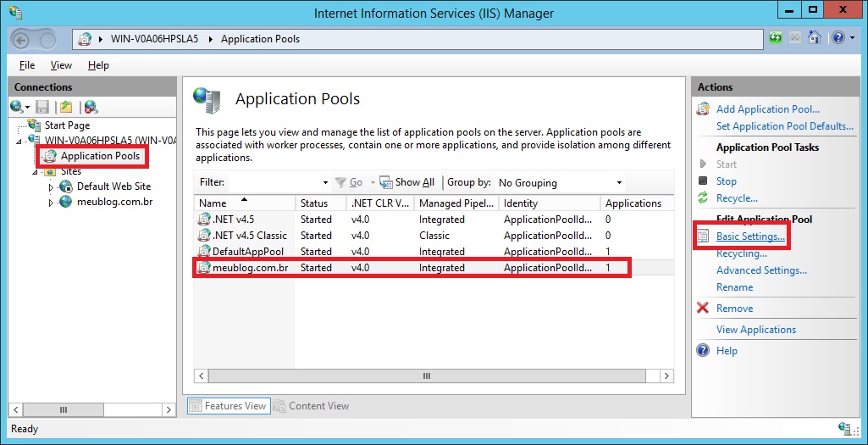Click the blue Help question mark in the top toolbar
The image size is (868, 445).
[x=838, y=37]
